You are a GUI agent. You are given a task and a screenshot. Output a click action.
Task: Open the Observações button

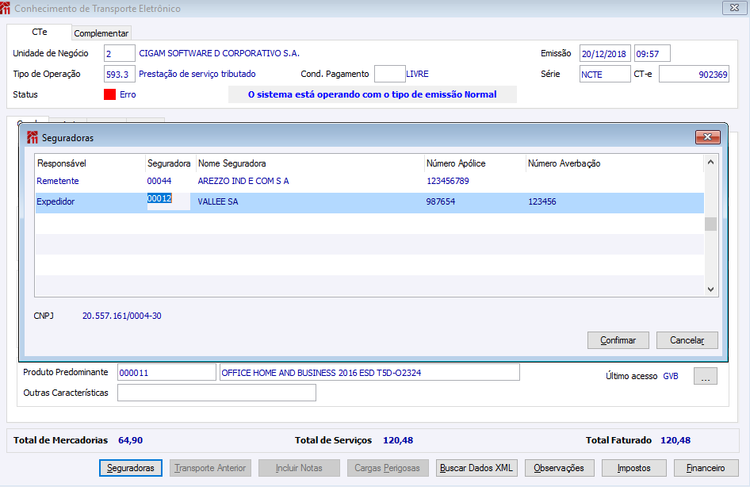pyautogui.click(x=559, y=468)
